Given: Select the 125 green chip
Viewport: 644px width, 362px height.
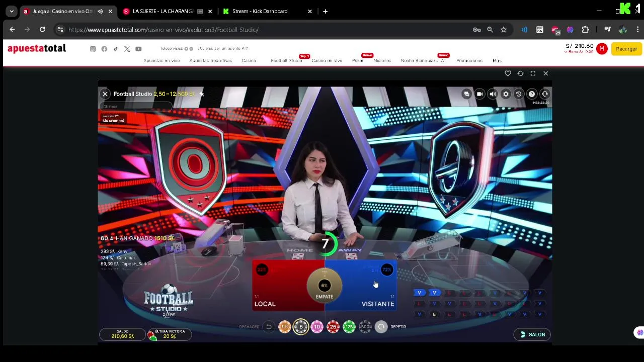Looking at the screenshot, I should (x=349, y=327).
